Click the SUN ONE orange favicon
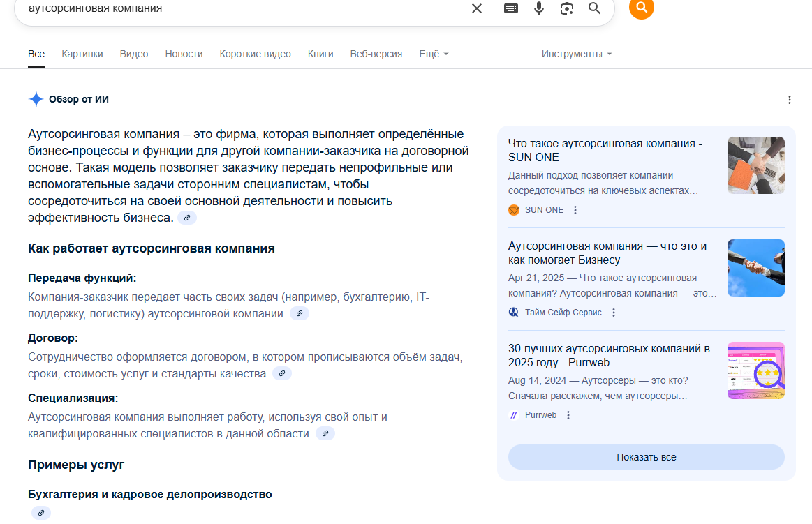 coord(514,210)
